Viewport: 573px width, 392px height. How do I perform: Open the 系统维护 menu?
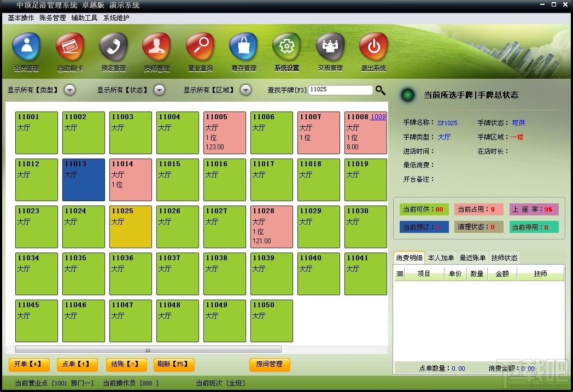point(116,18)
